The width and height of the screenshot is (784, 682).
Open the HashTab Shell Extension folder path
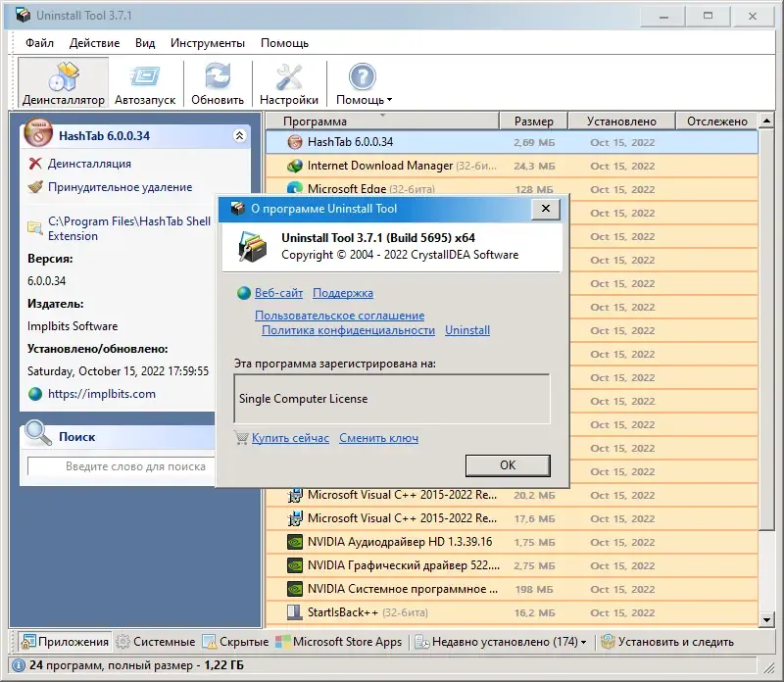coord(129,228)
